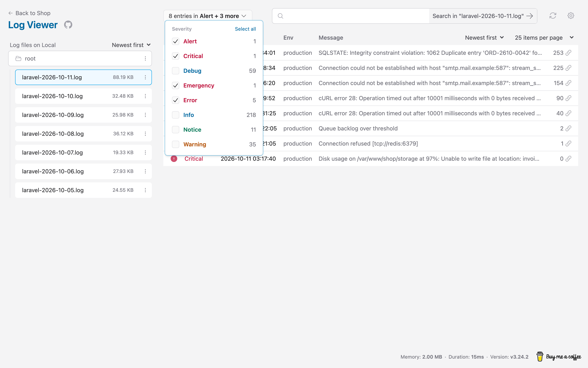Copy link icon for Queue backlog entry

[568, 129]
